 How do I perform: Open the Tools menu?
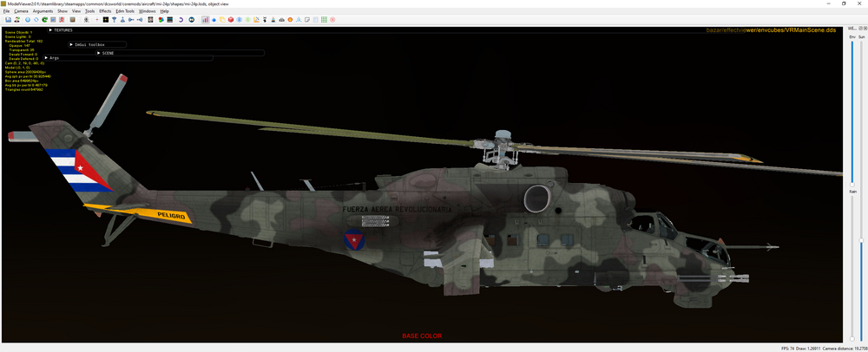89,11
